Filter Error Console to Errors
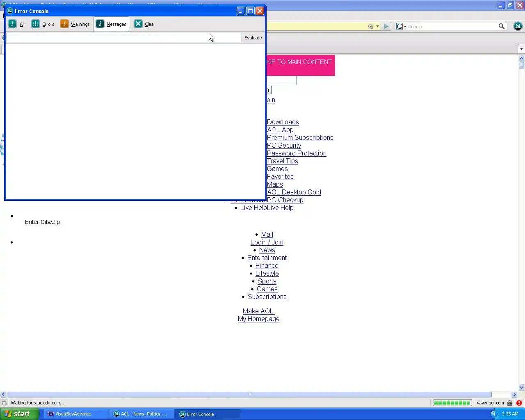Viewport: 525px width, 420px height. coord(43,24)
